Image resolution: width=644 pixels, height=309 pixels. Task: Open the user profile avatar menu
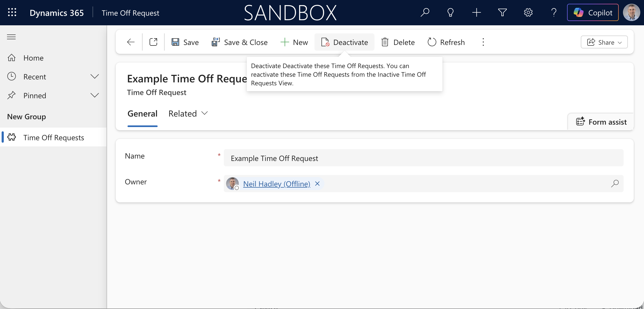click(x=631, y=12)
